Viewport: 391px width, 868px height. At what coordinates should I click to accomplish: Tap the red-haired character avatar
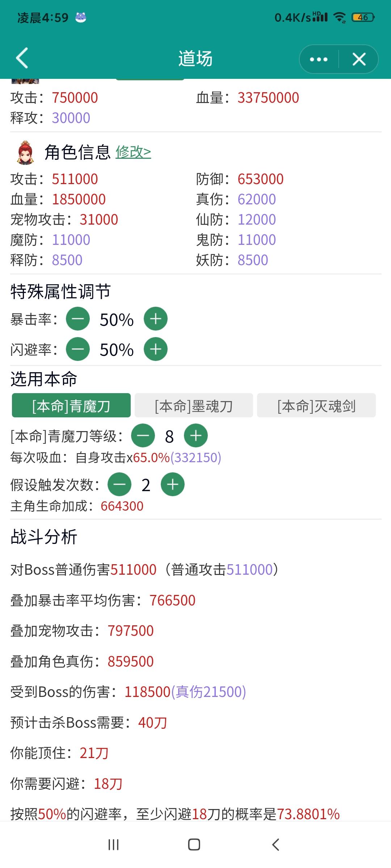coord(25,153)
